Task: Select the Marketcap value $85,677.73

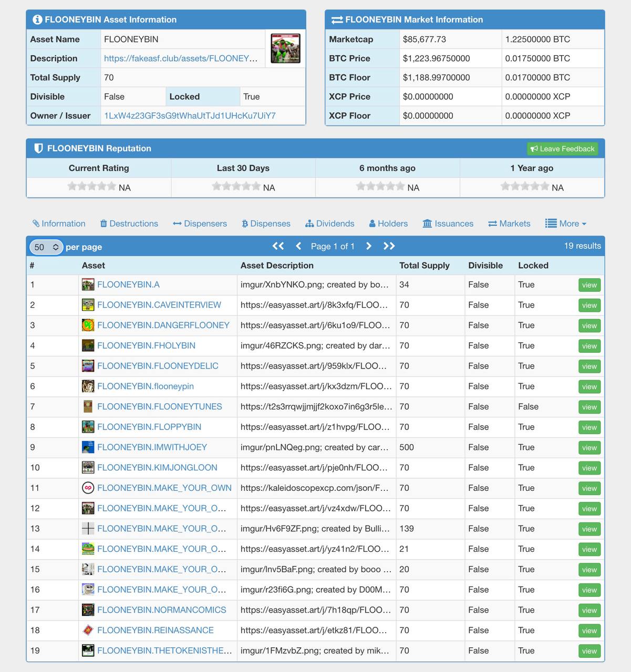Action: click(424, 39)
